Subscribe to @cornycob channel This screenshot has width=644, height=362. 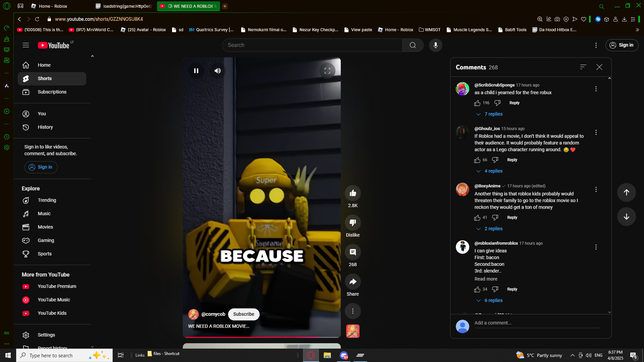244,314
